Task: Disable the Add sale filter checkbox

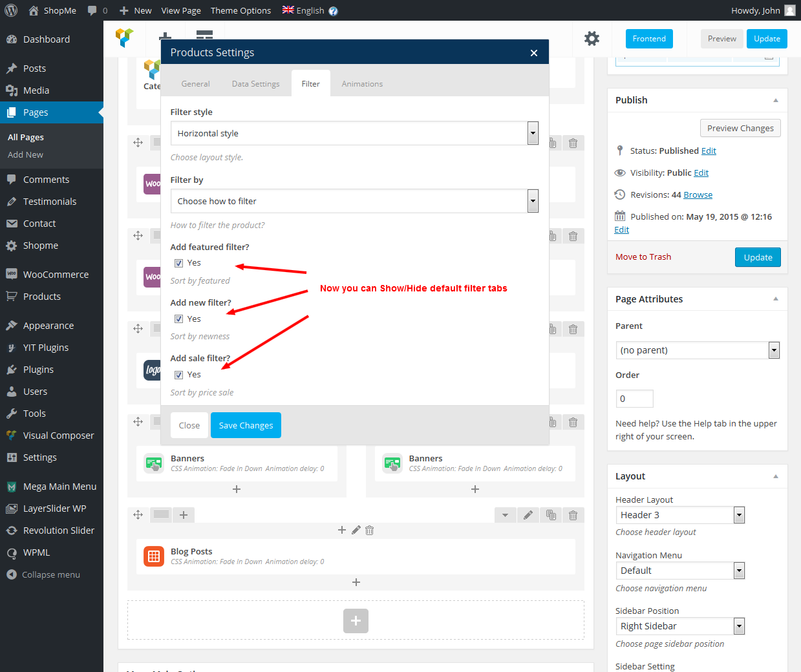Action: [x=179, y=375]
